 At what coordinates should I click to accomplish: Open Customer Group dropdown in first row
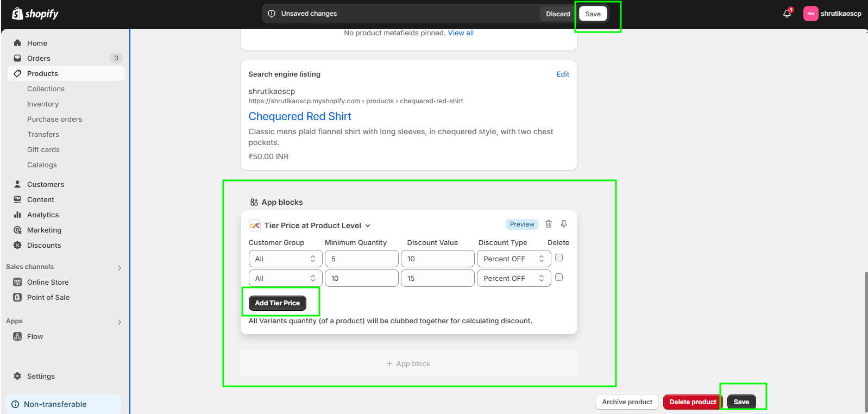pos(285,259)
